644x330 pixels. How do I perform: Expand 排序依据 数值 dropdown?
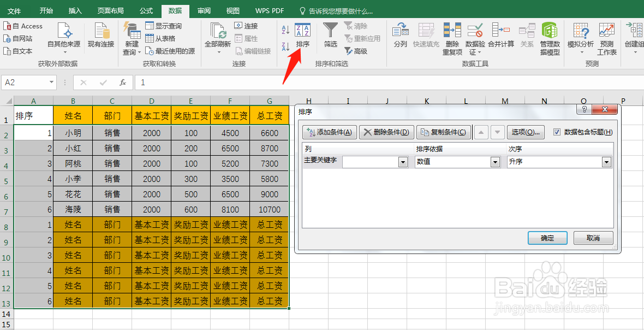495,162
